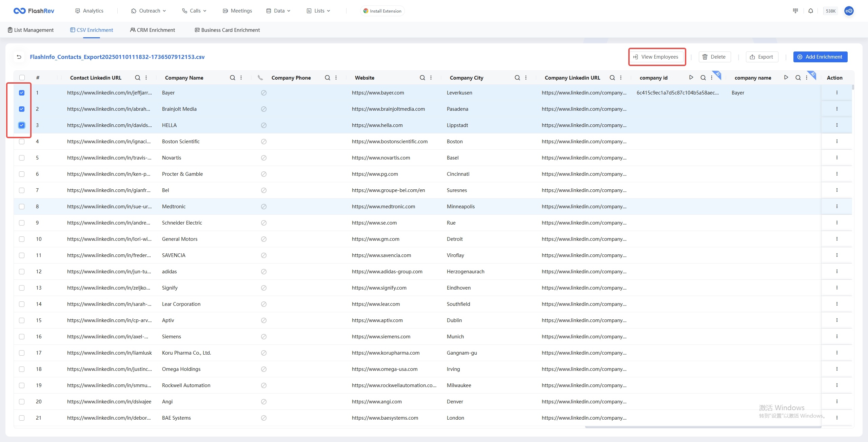The width and height of the screenshot is (868, 442).
Task: Open Company Linkedin URL column options
Action: pos(621,78)
